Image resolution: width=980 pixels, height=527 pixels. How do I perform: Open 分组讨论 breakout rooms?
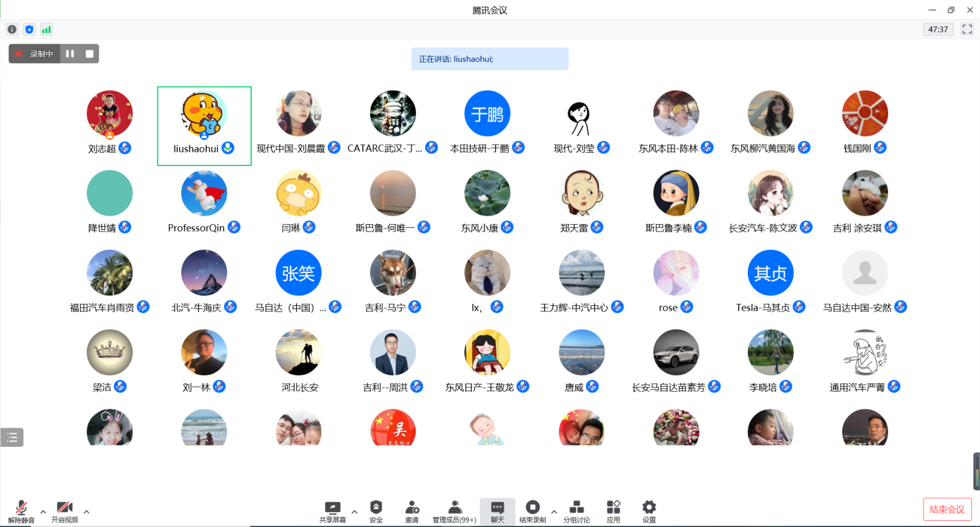(x=576, y=511)
